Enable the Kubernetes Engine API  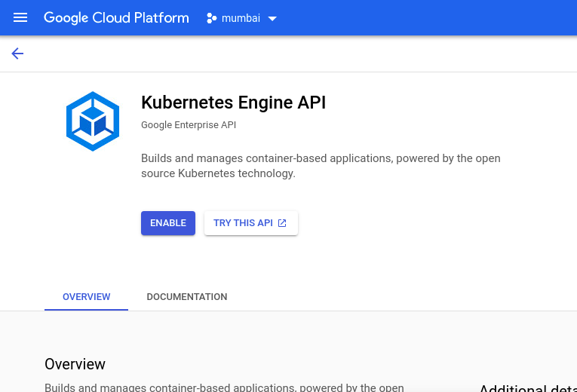168,223
